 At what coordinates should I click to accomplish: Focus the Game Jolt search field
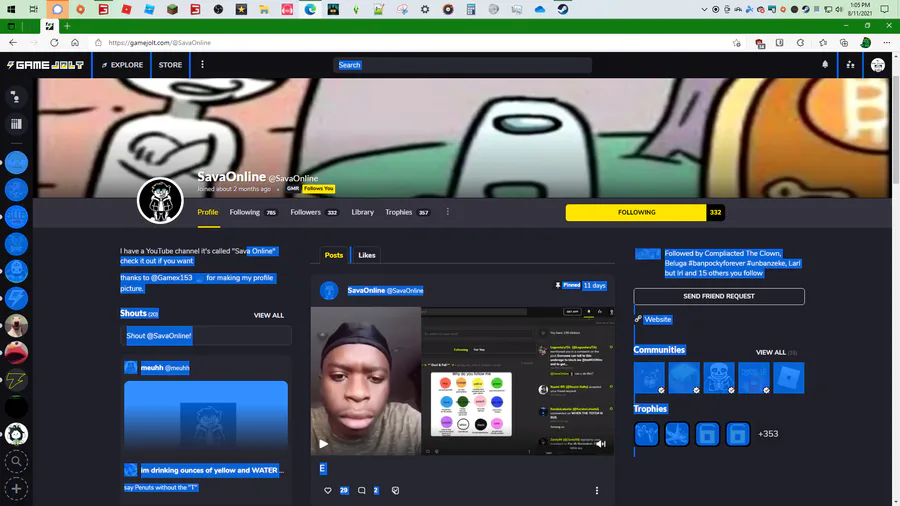point(462,65)
